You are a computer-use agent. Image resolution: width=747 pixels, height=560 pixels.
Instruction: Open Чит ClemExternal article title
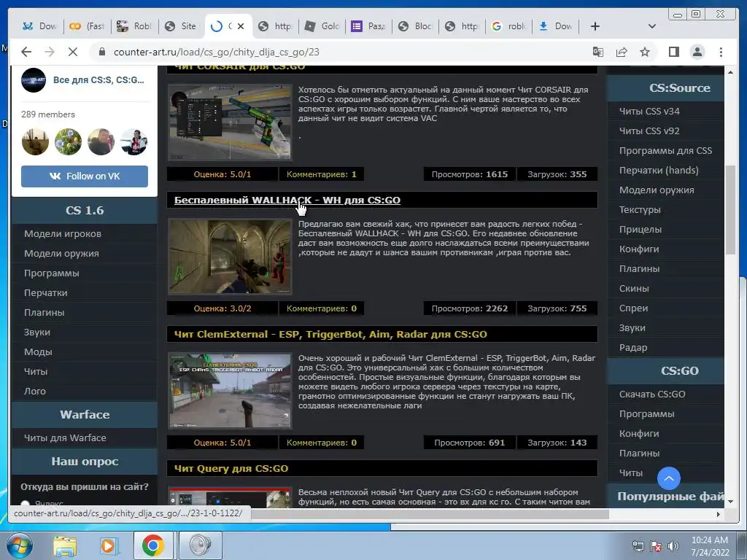point(330,334)
